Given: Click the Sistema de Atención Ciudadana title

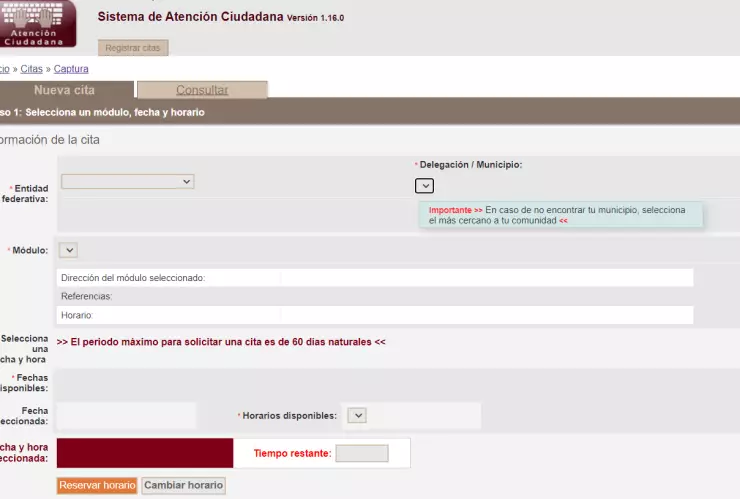Looking at the screenshot, I should click(190, 17).
